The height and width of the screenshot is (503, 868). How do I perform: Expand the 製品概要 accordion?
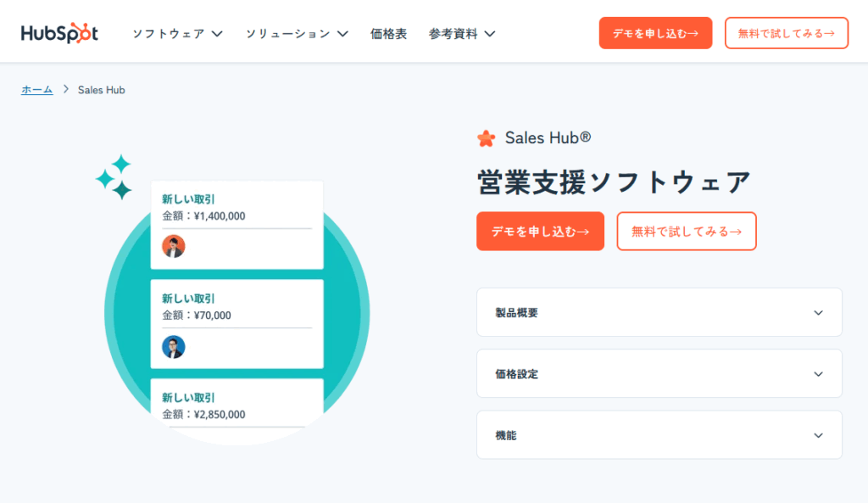tap(659, 312)
